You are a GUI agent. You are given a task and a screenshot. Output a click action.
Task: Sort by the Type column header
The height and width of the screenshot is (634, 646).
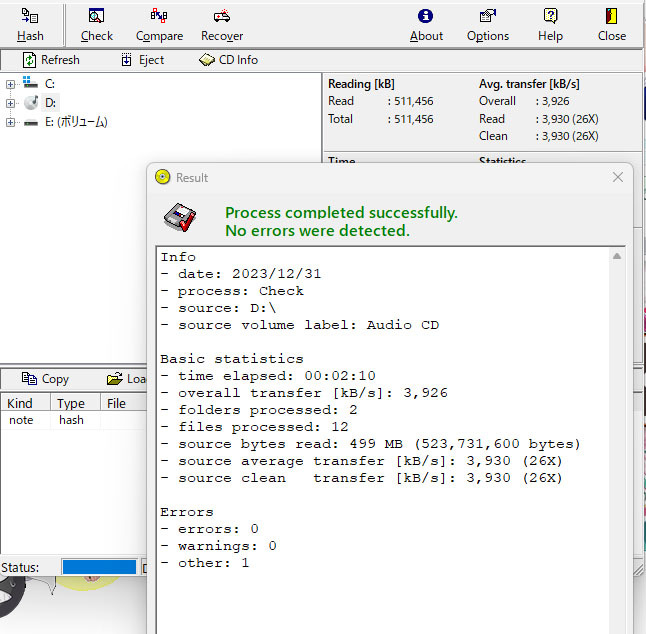pos(71,403)
